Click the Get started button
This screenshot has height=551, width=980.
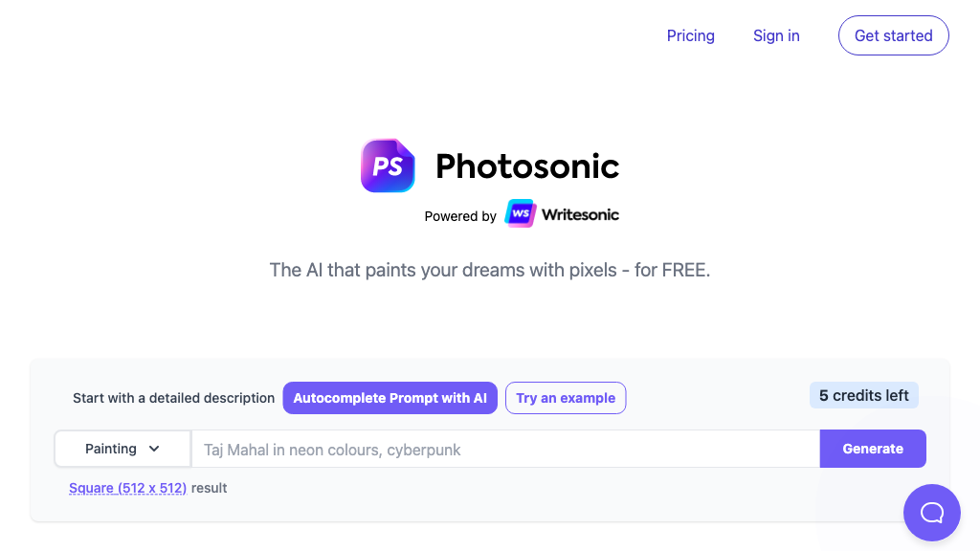893,35
